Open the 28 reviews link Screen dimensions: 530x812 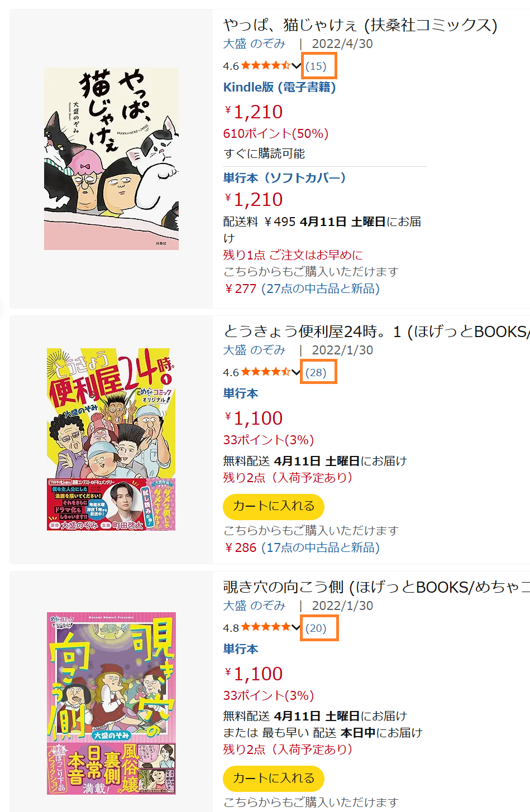316,372
